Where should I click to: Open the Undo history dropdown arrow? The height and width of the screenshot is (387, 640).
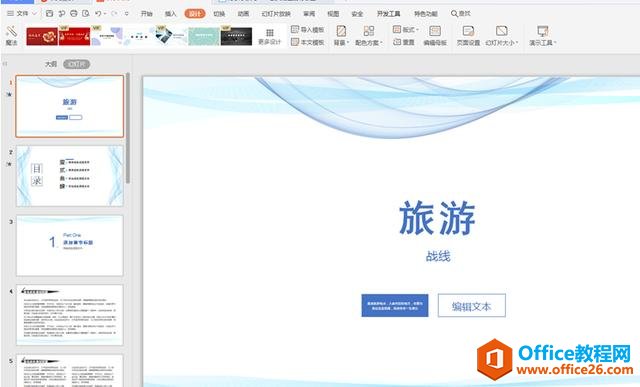pyautogui.click(x=105, y=14)
